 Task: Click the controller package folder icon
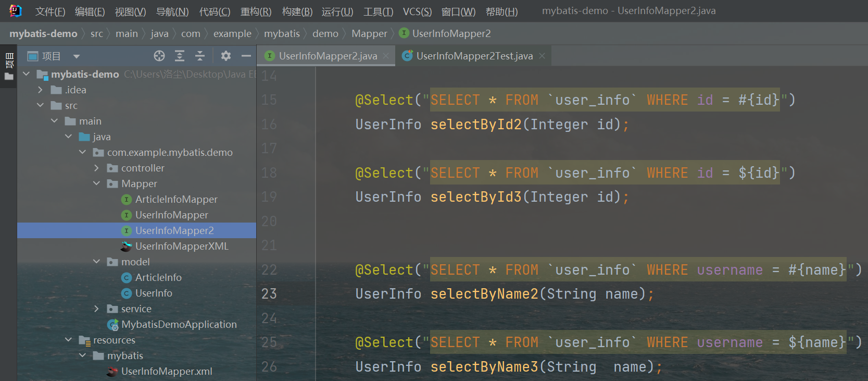click(112, 168)
